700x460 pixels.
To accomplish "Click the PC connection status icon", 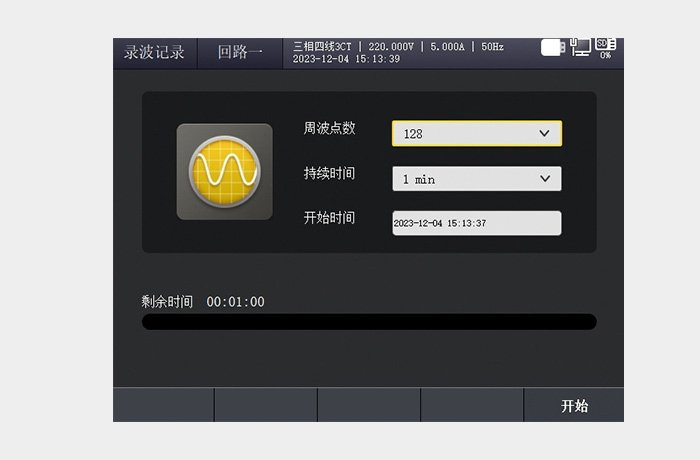I will 580,47.
